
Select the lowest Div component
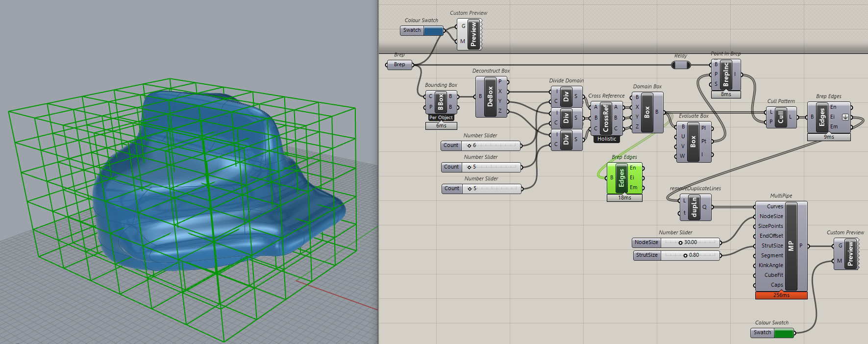566,140
